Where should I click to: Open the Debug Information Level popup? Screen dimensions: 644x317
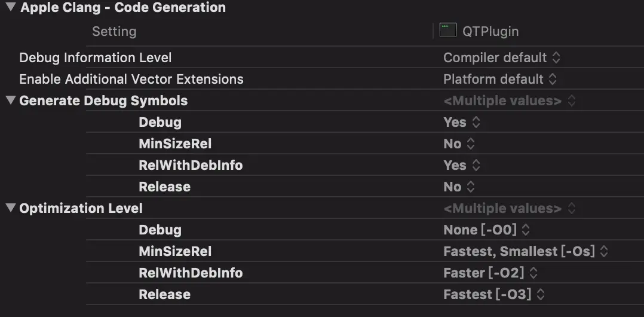point(501,57)
